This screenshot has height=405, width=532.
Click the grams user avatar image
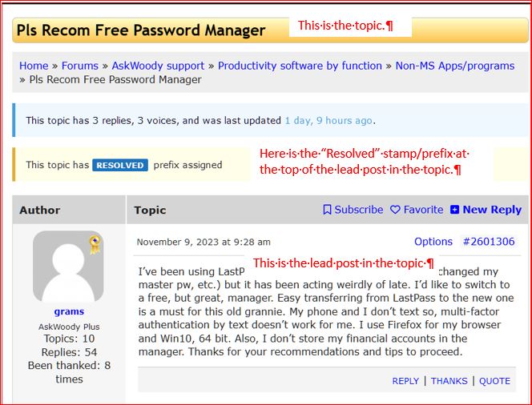[69, 267]
